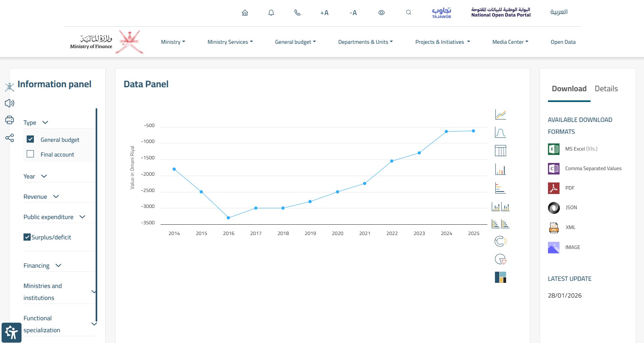The image size is (644, 343).
Task: Switch to the Details tab
Action: tap(606, 88)
